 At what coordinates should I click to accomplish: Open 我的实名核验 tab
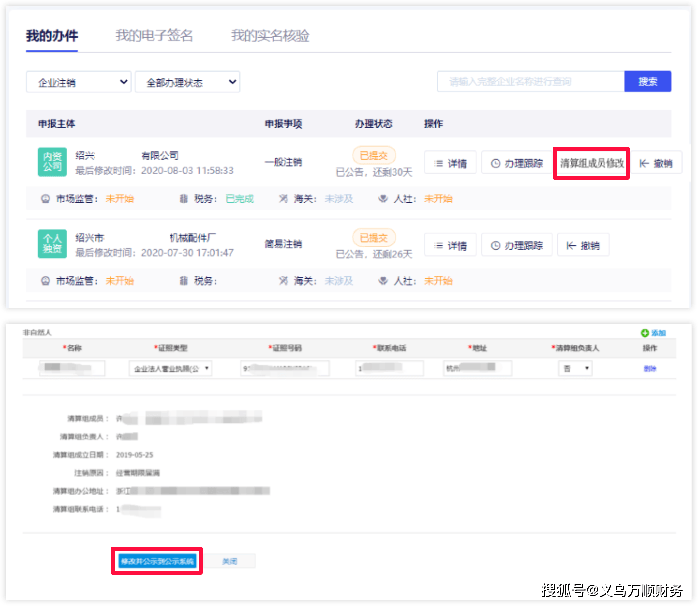pos(270,36)
